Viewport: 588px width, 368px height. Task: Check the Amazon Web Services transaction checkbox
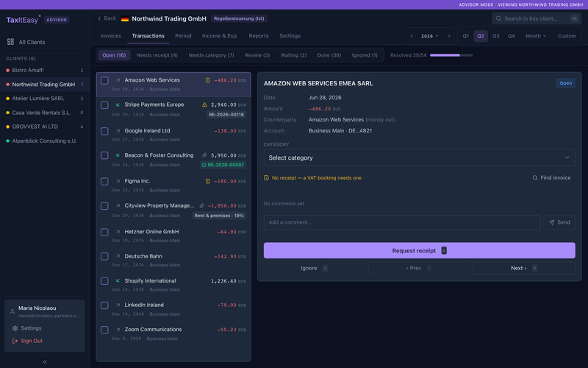tap(104, 80)
